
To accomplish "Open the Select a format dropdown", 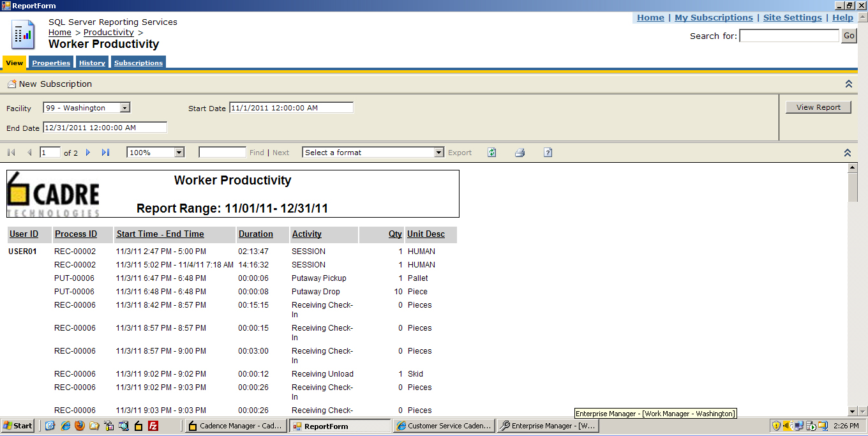I will (x=438, y=152).
